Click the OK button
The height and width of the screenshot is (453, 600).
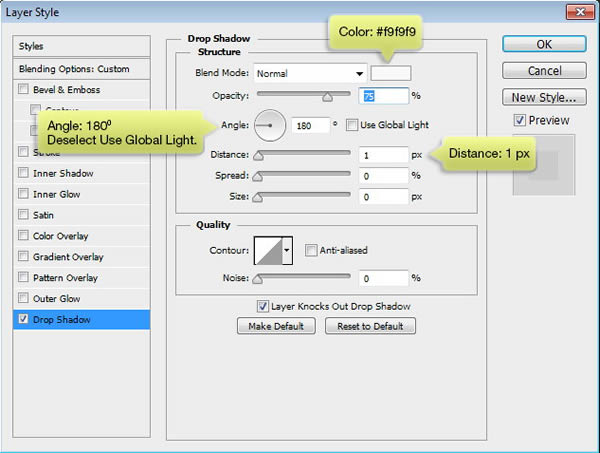(544, 44)
